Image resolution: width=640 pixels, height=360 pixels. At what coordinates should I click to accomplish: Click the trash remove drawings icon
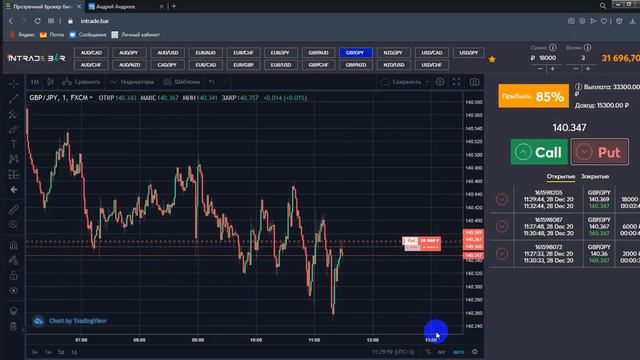(13, 326)
